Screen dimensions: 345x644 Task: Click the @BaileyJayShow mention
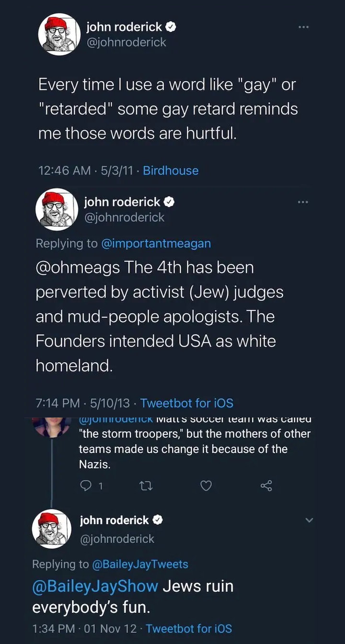click(x=95, y=587)
